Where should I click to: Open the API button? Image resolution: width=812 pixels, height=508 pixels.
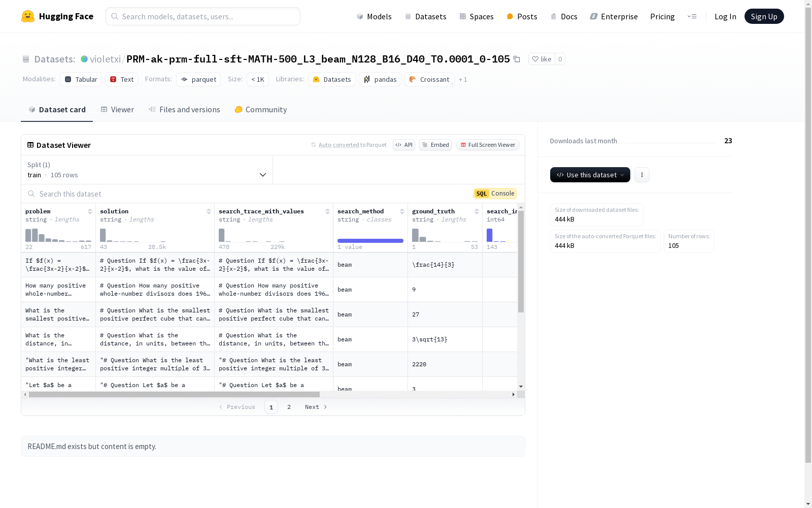point(404,145)
